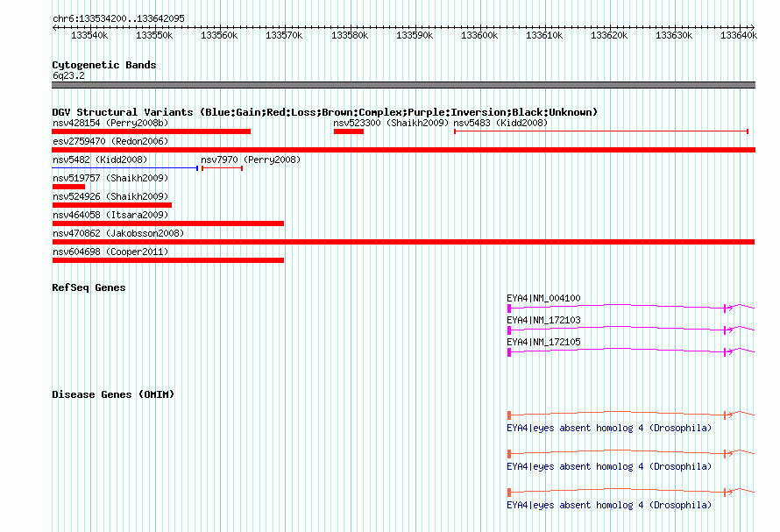The height and width of the screenshot is (532, 780).
Task: Click the 133620k ruler position label
Action: tap(609, 35)
